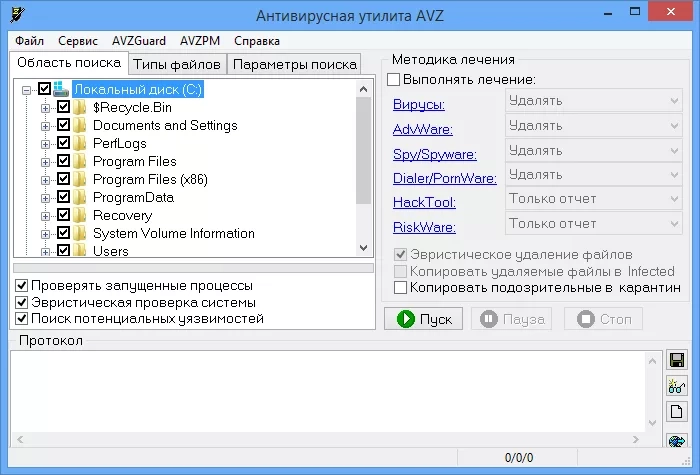700x475 pixels.
Task: Click the RiskWare link
Action: point(424,227)
